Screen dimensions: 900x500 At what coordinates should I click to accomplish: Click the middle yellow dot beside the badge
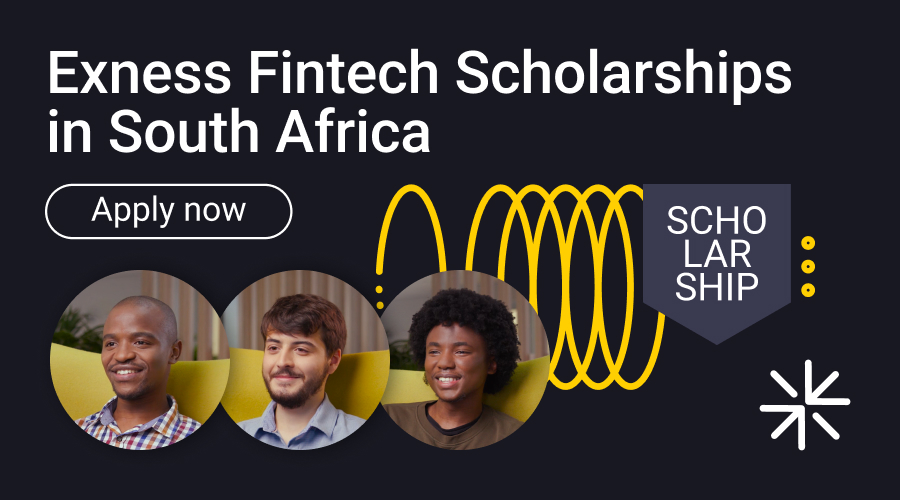pos(808,267)
